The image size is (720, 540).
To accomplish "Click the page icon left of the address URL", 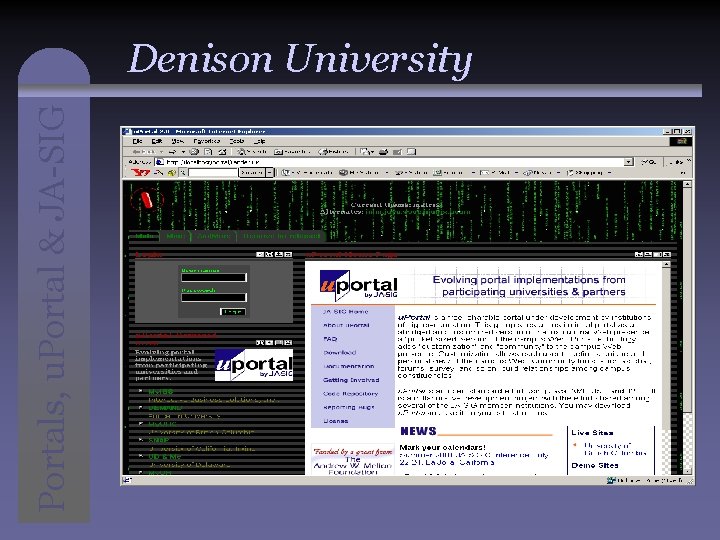I will pos(159,162).
